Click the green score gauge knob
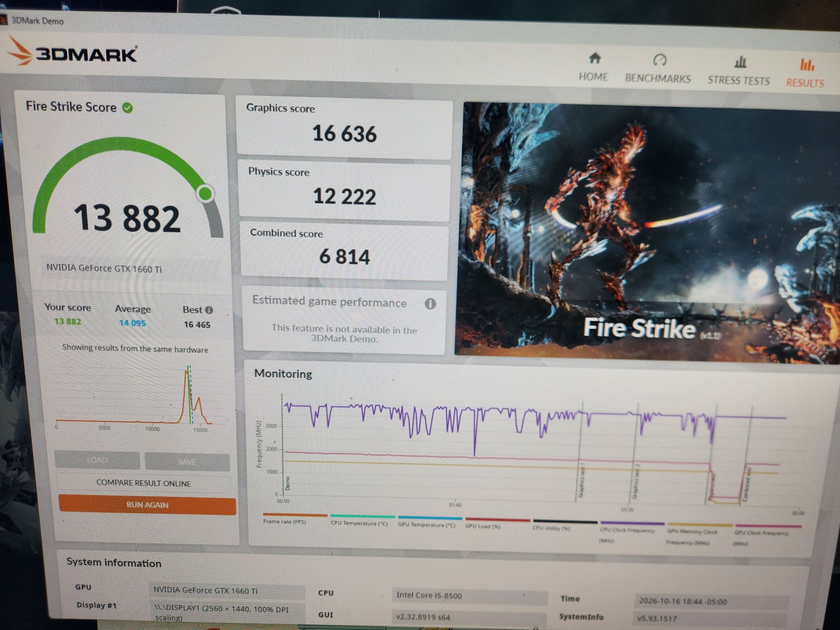This screenshot has height=630, width=840. pos(205,194)
